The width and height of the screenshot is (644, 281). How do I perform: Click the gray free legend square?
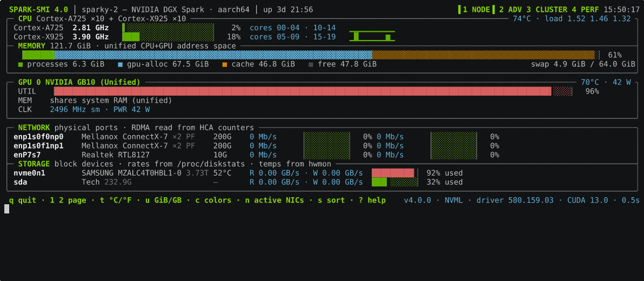pyautogui.click(x=311, y=64)
